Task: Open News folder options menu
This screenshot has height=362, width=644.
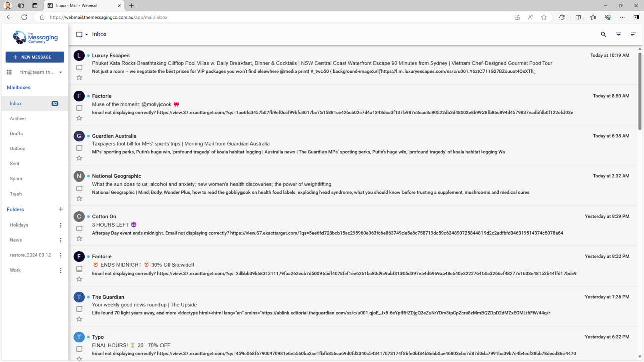Action: (x=61, y=240)
